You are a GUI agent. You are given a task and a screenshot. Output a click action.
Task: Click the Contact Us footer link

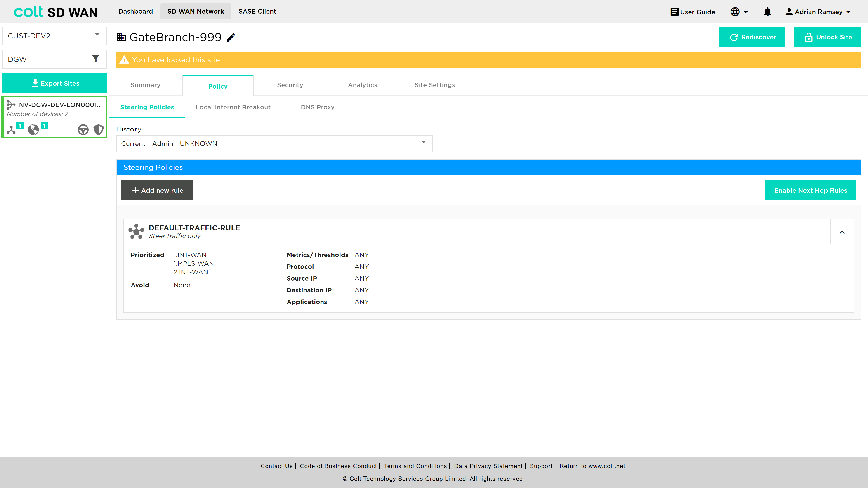click(277, 466)
